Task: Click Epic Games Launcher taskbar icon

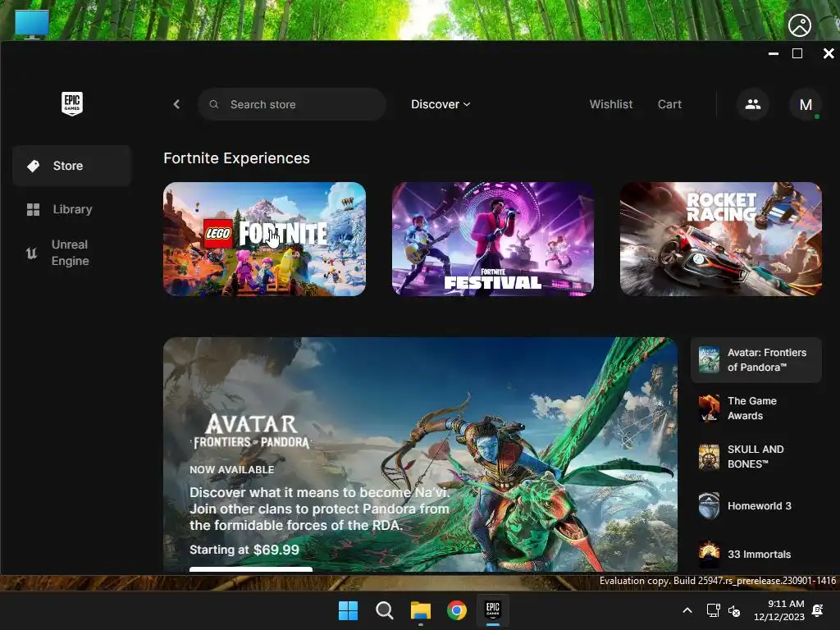Action: pos(493,609)
